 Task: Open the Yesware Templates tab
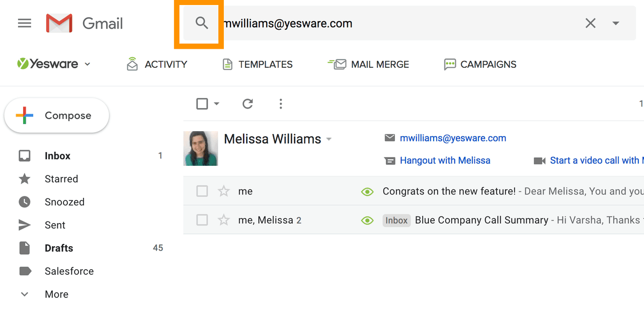pos(258,64)
